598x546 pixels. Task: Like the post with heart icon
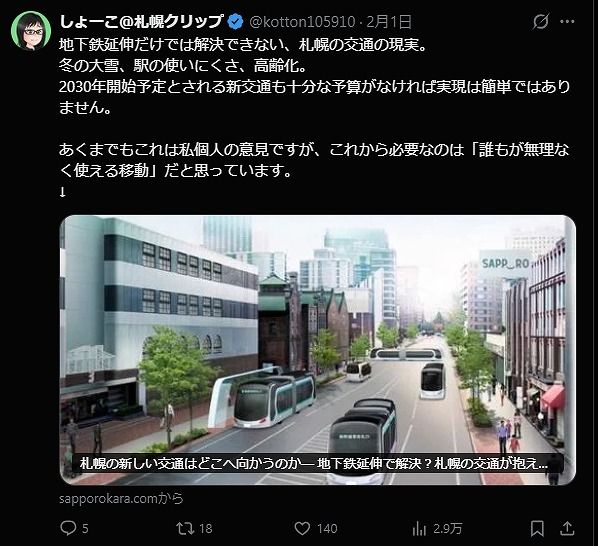click(302, 528)
